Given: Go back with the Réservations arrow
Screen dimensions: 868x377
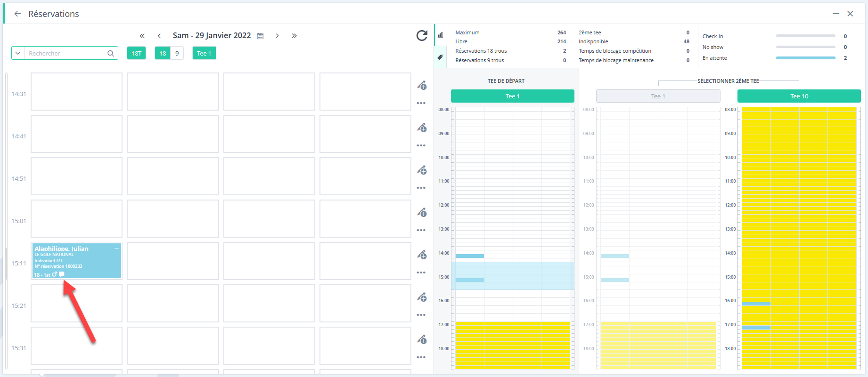Looking at the screenshot, I should (18, 14).
